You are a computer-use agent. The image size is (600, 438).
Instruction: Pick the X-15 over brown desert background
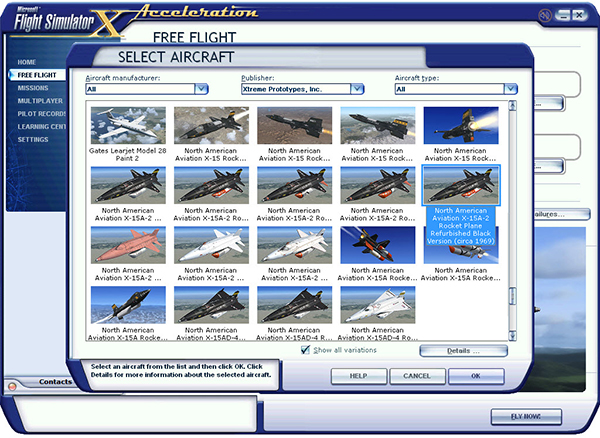tap(295, 125)
